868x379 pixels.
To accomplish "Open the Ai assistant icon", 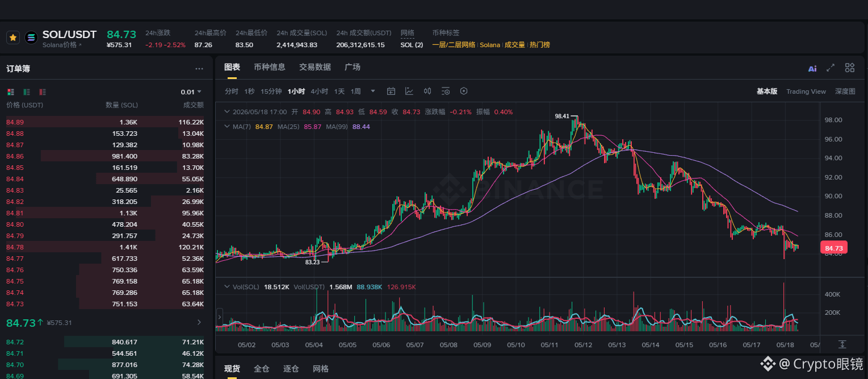I will click(x=812, y=68).
